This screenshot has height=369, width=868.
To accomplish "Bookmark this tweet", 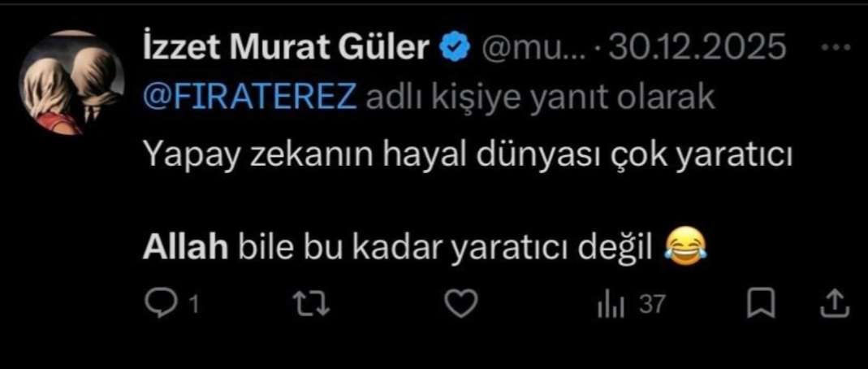I will (x=760, y=305).
